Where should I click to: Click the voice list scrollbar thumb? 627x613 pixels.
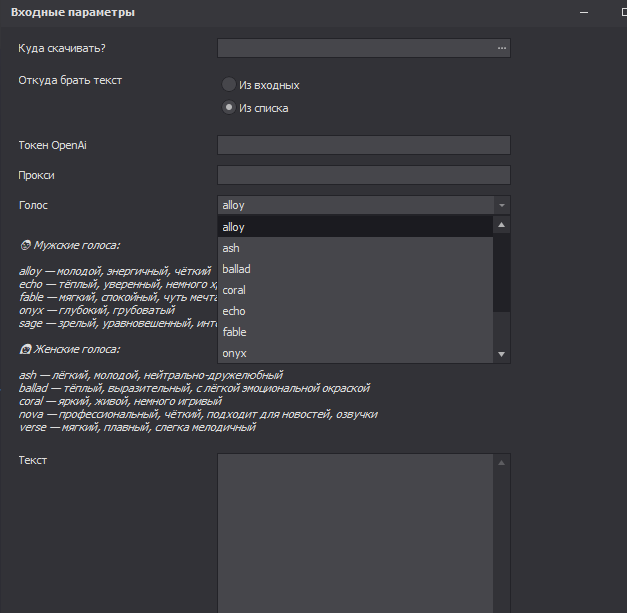(502, 272)
